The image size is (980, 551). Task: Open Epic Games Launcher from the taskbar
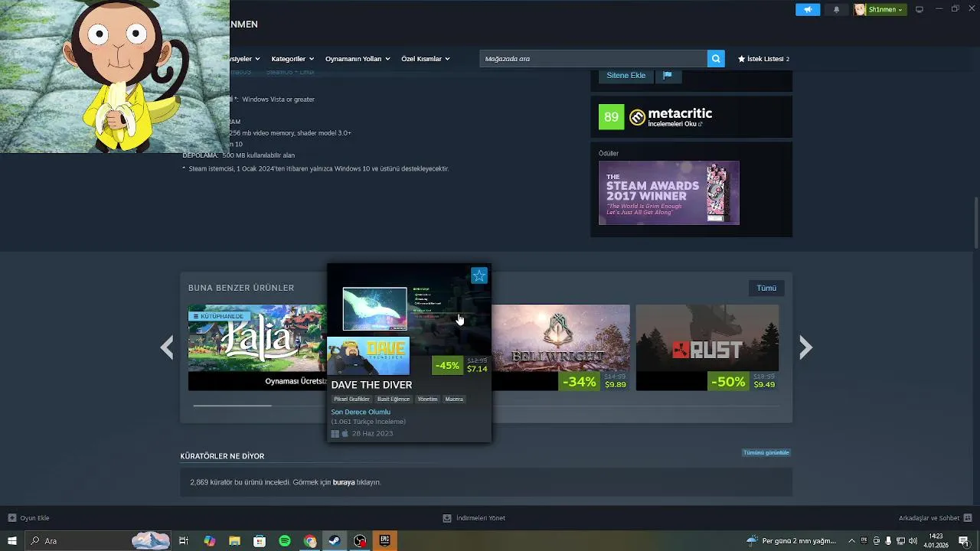(x=385, y=541)
